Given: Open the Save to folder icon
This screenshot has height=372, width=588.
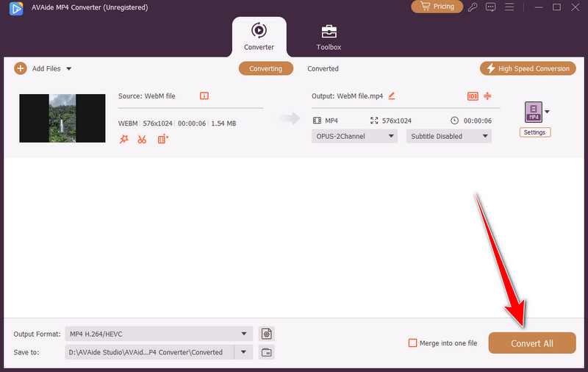Looking at the screenshot, I should [x=266, y=352].
